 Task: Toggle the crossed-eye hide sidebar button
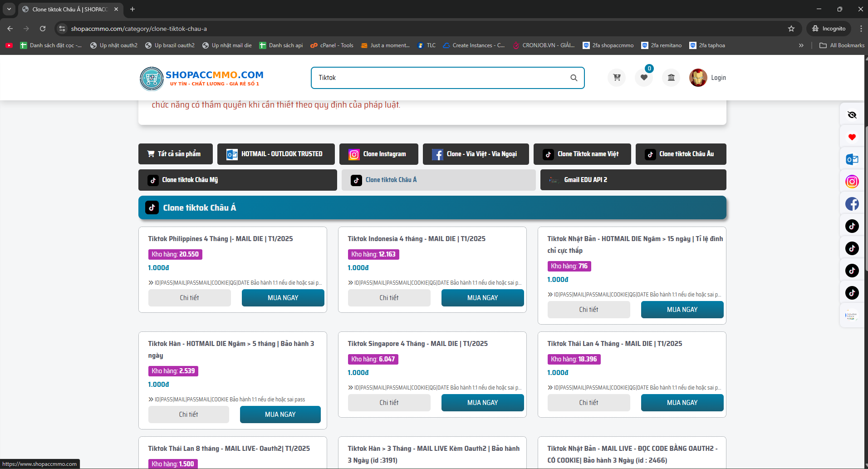(852, 115)
